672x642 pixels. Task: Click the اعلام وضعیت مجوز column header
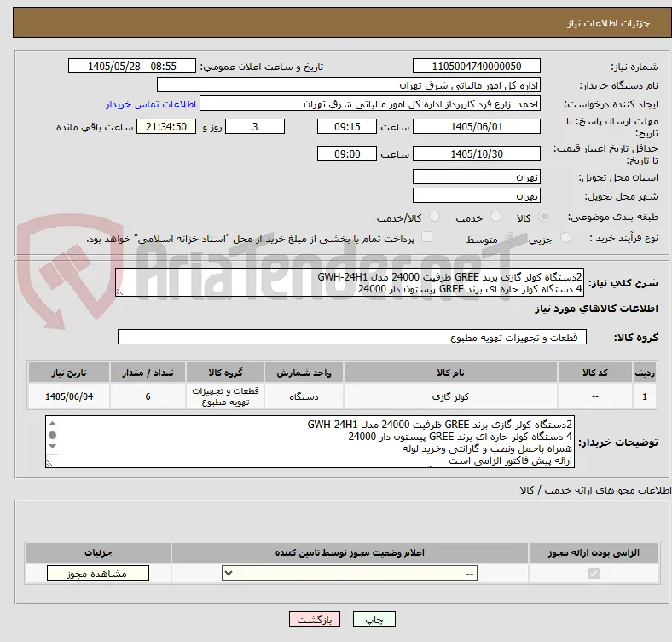(x=350, y=552)
